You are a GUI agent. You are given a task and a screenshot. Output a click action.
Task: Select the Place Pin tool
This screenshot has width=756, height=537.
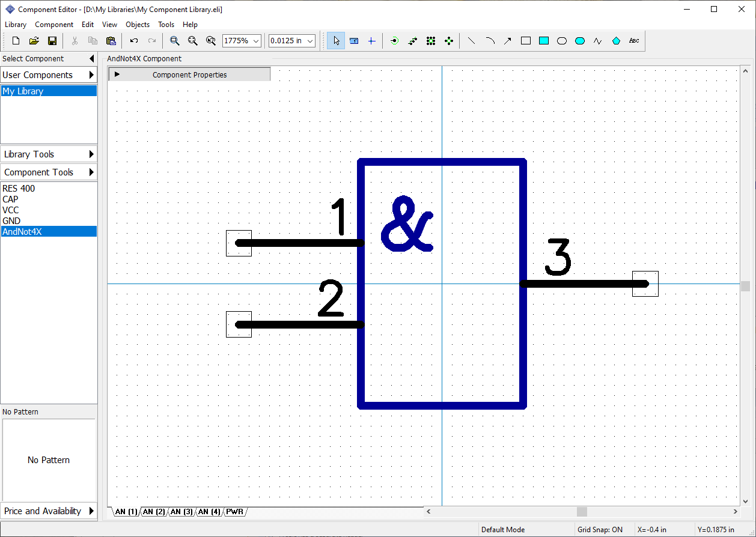[x=394, y=41]
